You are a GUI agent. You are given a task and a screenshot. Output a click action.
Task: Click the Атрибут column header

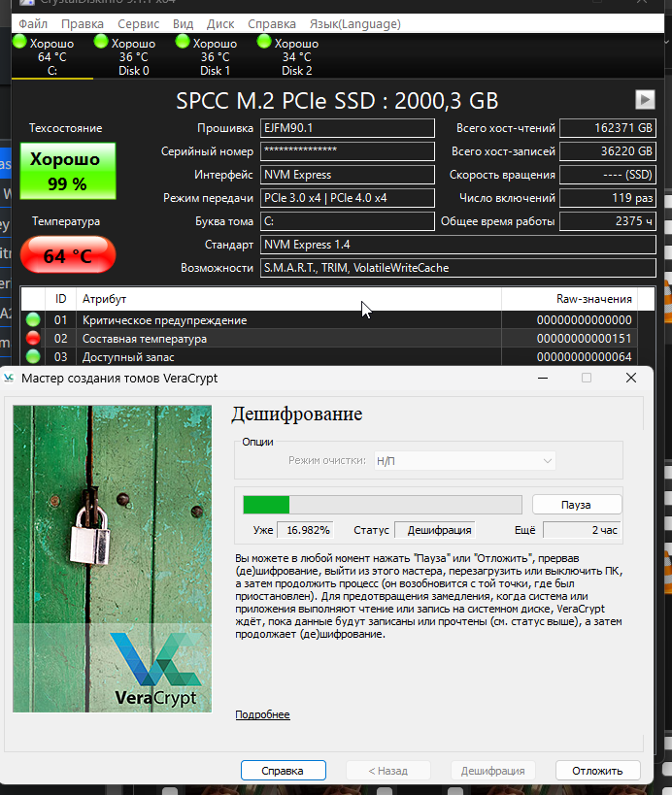288,299
